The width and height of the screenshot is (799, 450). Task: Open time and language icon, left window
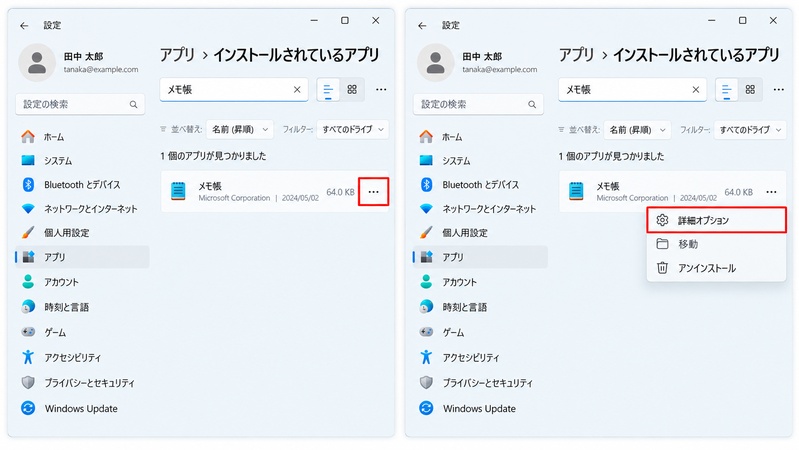tap(28, 307)
